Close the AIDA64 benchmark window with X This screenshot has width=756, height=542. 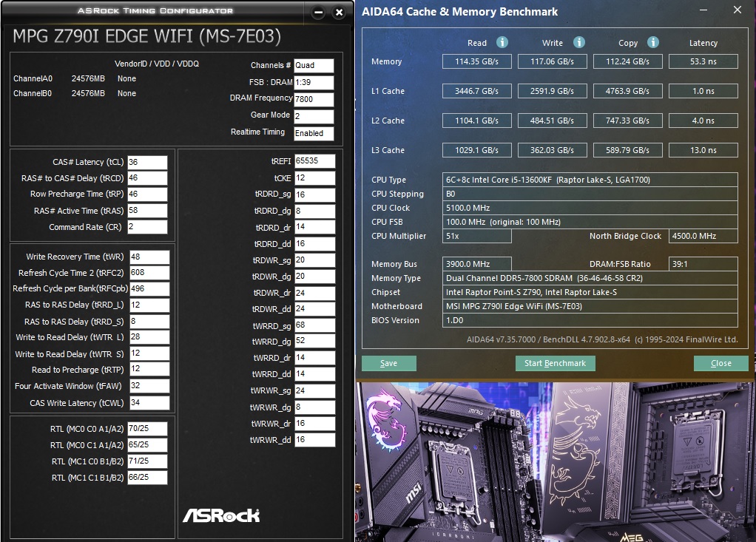738,10
